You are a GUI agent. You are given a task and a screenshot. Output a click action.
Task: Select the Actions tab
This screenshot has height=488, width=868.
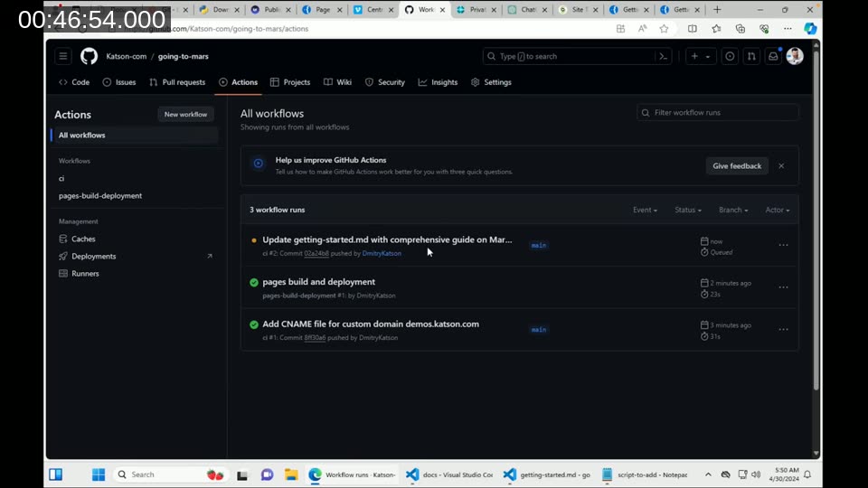238,82
